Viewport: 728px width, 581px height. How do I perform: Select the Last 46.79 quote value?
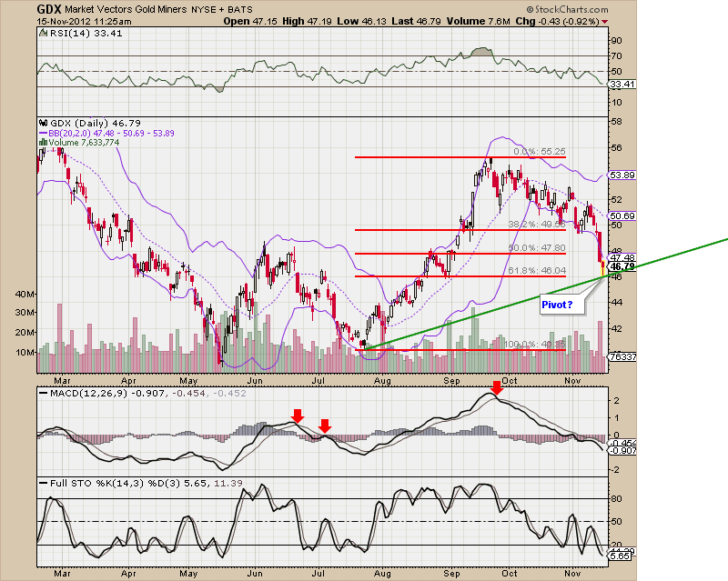[x=416, y=21]
